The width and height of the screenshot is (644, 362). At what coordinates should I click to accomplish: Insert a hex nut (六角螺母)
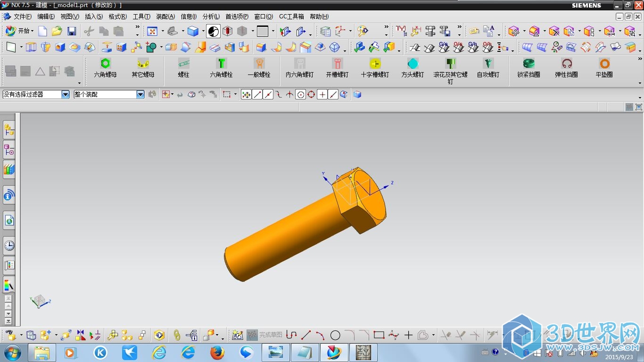click(105, 68)
